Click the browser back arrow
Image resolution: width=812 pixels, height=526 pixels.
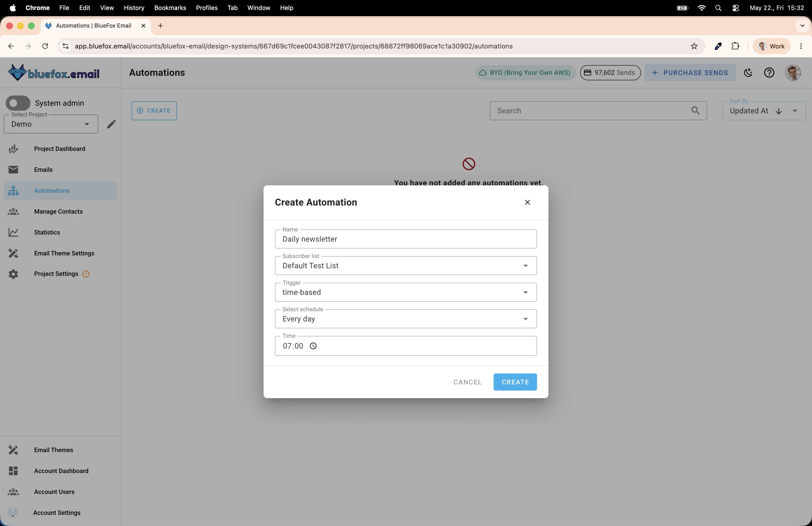(x=11, y=46)
